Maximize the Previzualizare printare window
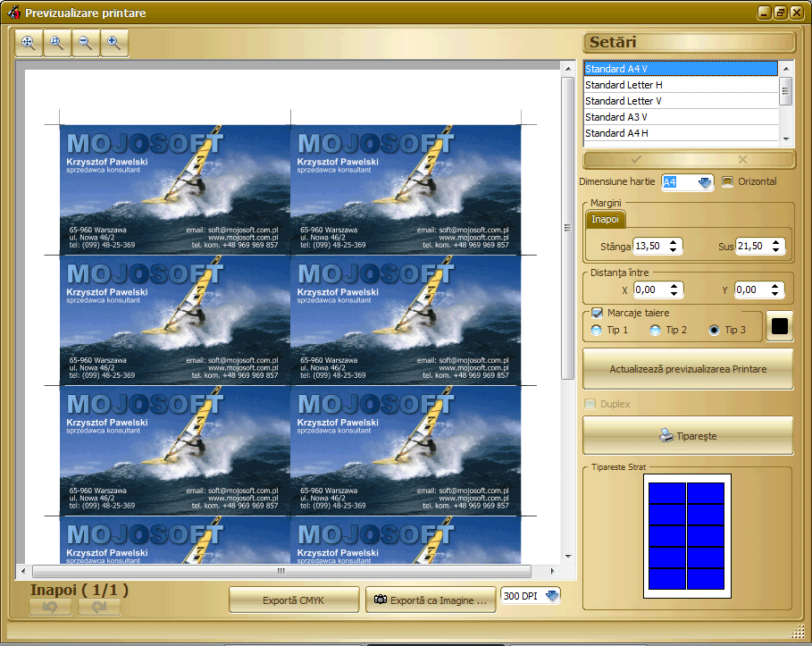The height and width of the screenshot is (646, 812). (781, 13)
